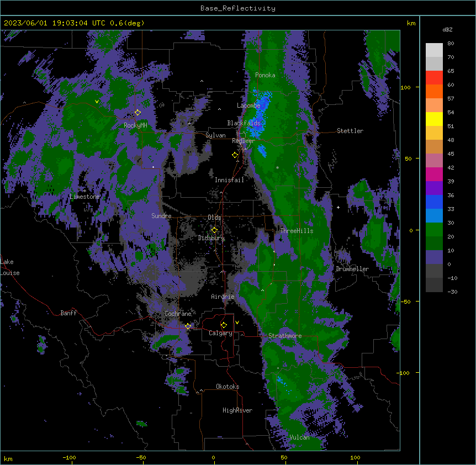The width and height of the screenshot is (476, 465).
Task: Click the -100 km mark on horizontal axis
Action: pyautogui.click(x=69, y=457)
